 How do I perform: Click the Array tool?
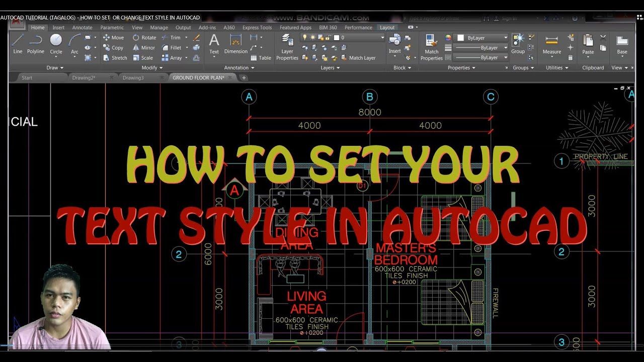point(172,58)
